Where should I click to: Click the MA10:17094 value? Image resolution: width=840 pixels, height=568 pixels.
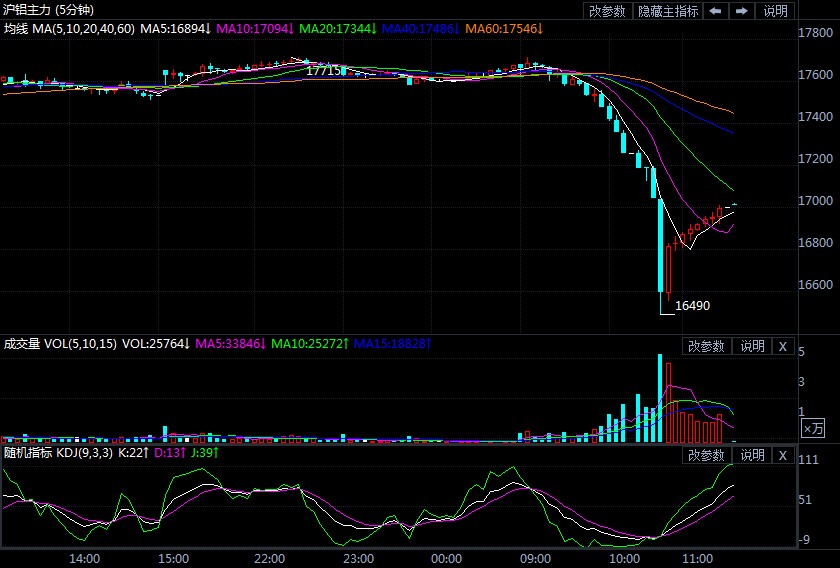(255, 28)
